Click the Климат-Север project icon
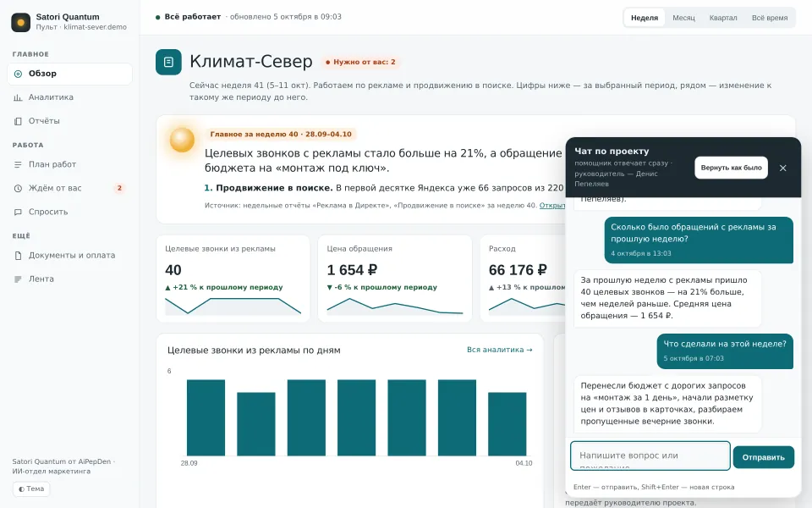Screen dimensions: 812x508 (168, 62)
